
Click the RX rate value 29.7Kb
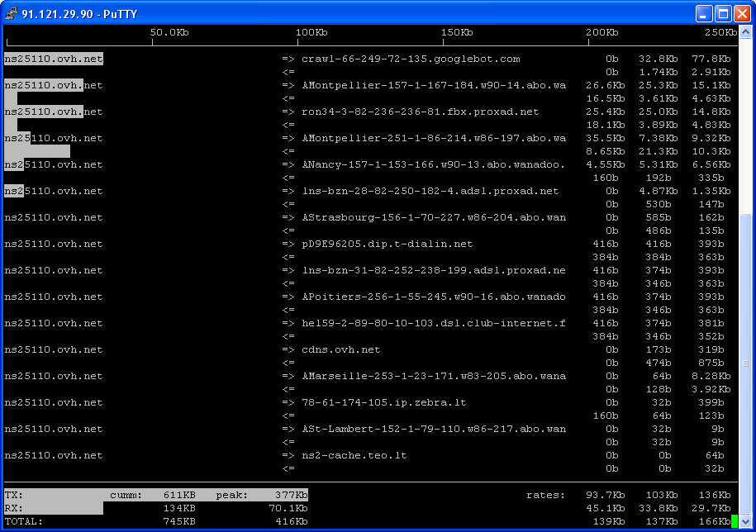(711, 508)
